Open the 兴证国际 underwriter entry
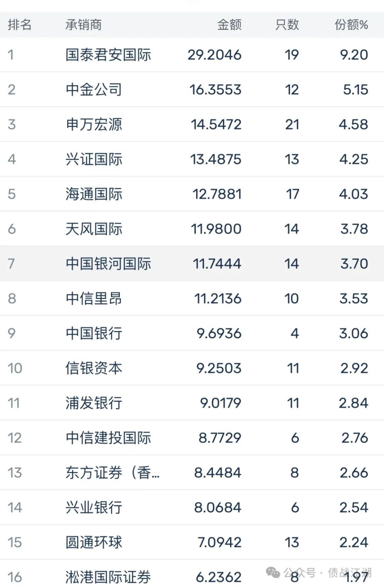Image resolution: width=384 pixels, height=588 pixels. (x=94, y=159)
